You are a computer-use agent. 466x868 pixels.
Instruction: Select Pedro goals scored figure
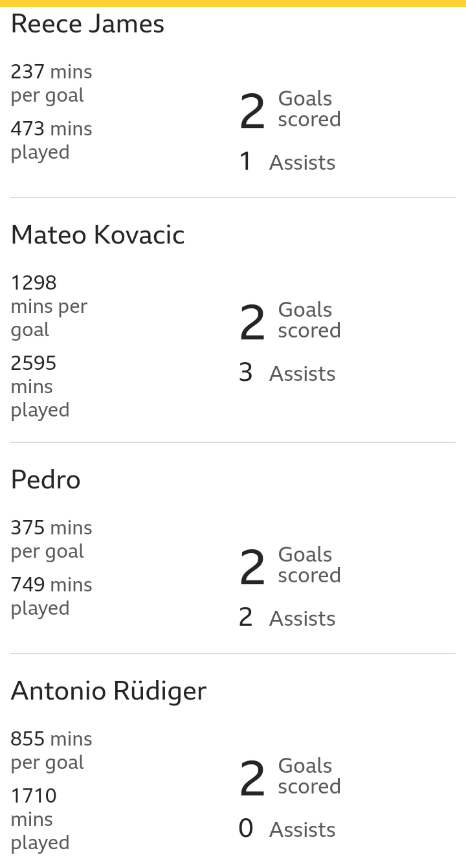[x=290, y=565]
